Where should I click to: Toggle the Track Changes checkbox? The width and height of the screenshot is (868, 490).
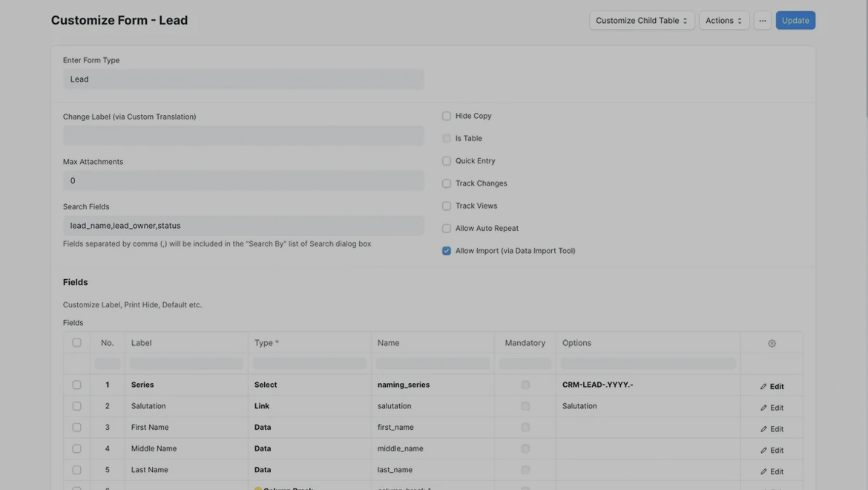[x=447, y=183]
